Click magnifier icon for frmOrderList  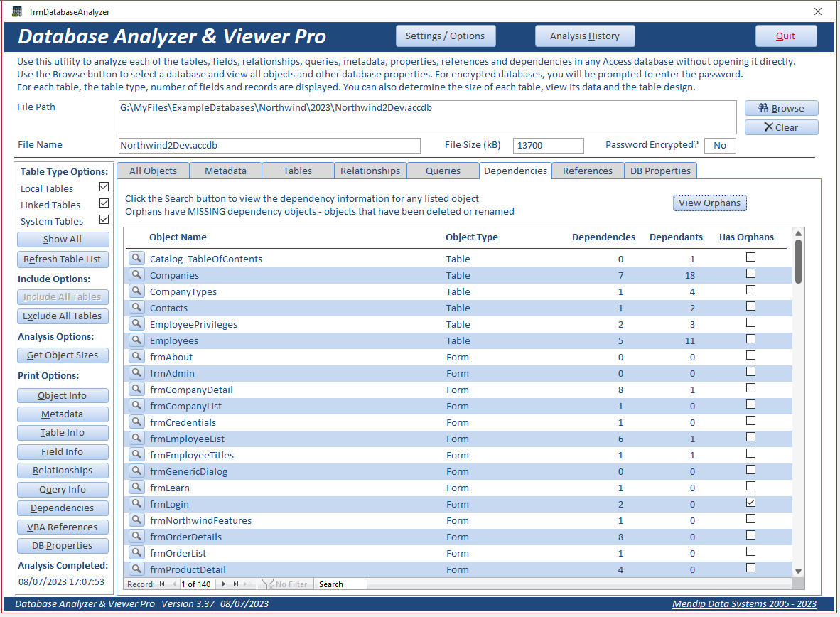click(136, 553)
